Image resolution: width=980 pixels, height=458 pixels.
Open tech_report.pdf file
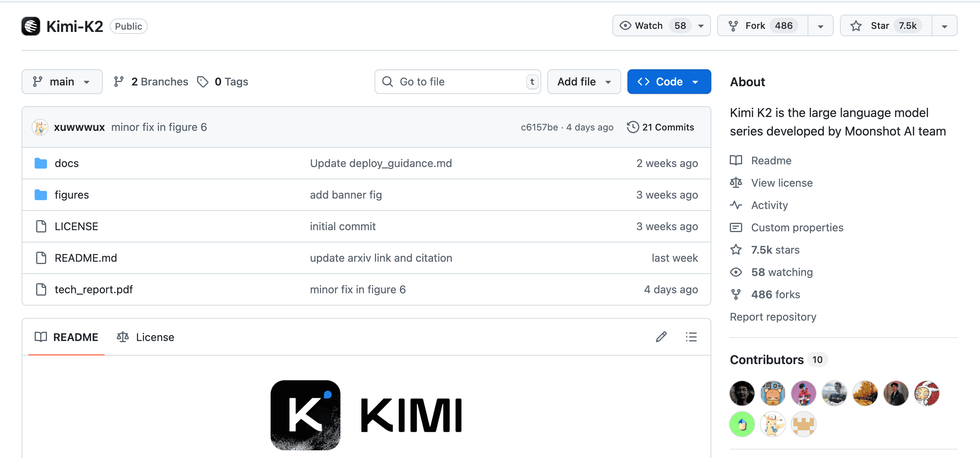coord(94,289)
